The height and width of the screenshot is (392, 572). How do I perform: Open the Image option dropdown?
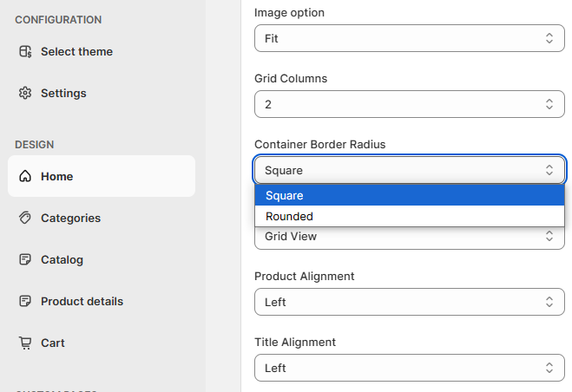coord(410,38)
